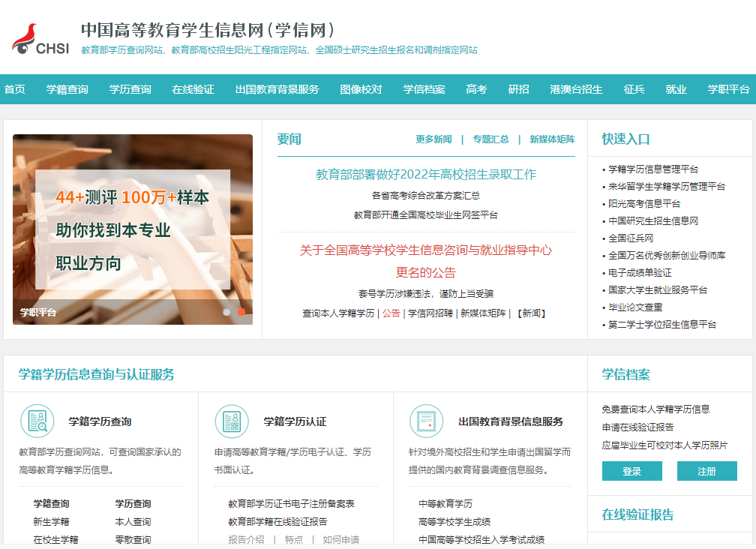Open 中国研究生招生信息网 quick link
Image resolution: width=756 pixels, height=549 pixels.
tap(653, 221)
